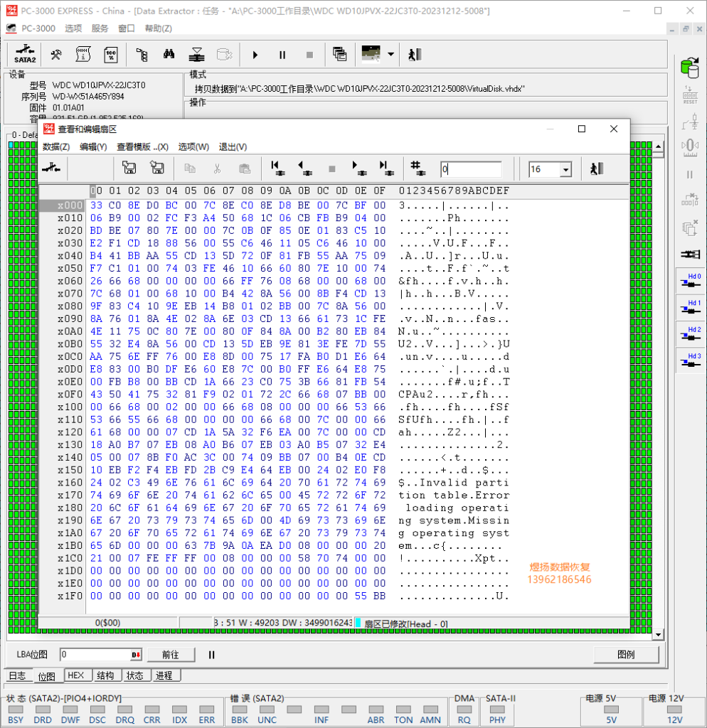Click the bitmap scrollbar up arrow
This screenshot has width=707, height=728.
tap(658, 147)
